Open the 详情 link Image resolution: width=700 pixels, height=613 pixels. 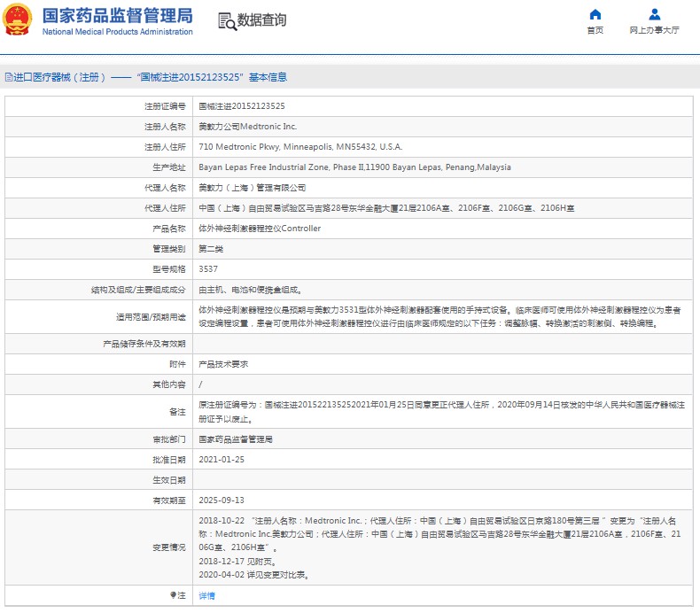(206, 595)
